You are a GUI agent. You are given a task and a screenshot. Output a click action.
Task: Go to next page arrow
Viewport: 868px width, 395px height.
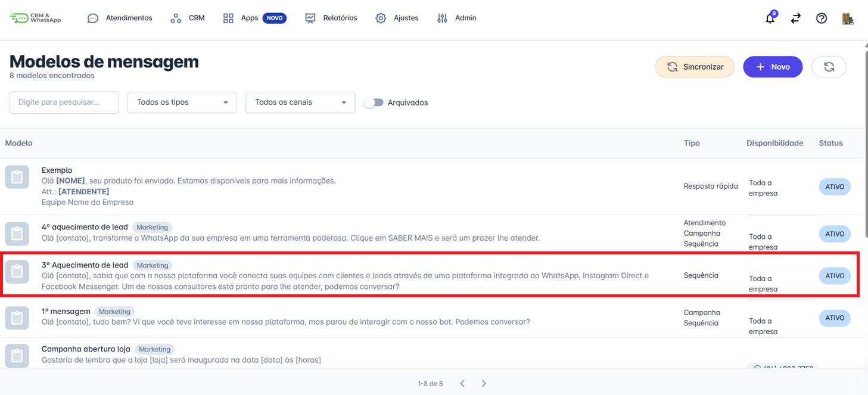[484, 383]
